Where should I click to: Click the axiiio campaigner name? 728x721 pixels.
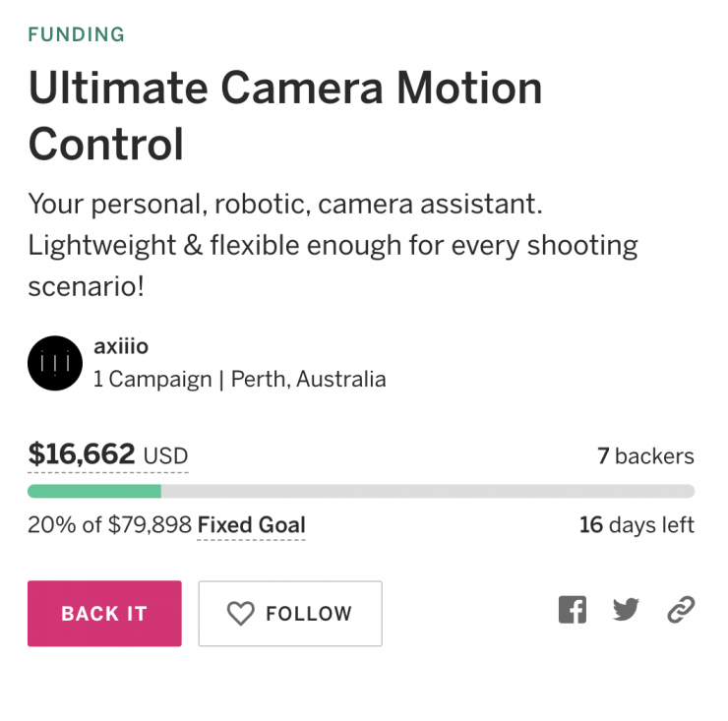tap(121, 346)
